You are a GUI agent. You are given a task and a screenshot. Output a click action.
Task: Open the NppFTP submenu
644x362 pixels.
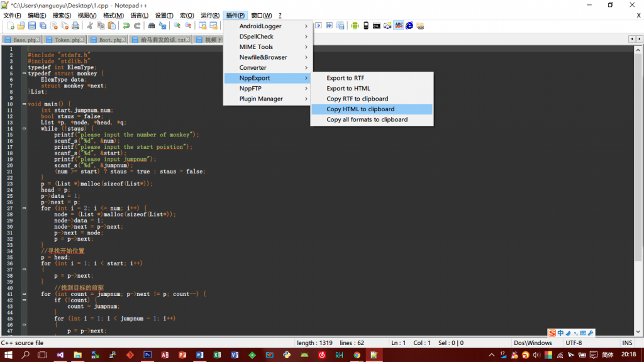pos(268,88)
